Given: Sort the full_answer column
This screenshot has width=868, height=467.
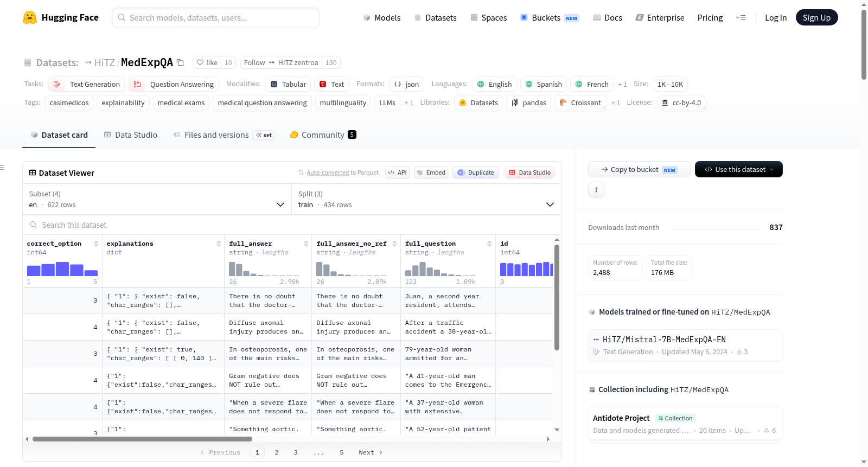Looking at the screenshot, I should 306,244.
